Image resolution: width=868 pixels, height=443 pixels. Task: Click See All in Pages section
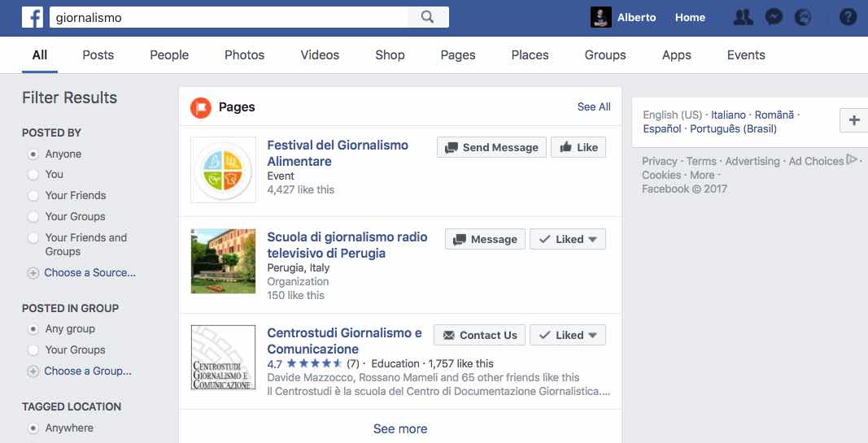593,106
